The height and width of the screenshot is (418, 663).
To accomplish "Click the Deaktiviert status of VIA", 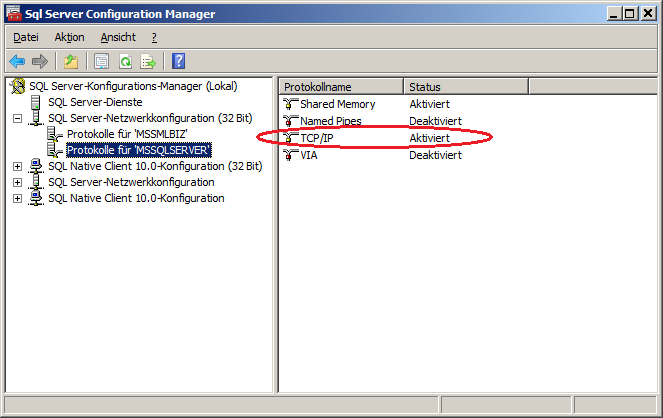I will click(x=436, y=155).
